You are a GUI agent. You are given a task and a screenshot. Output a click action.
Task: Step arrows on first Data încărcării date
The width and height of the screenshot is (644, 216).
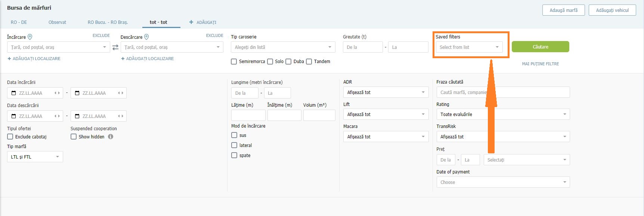(x=57, y=93)
